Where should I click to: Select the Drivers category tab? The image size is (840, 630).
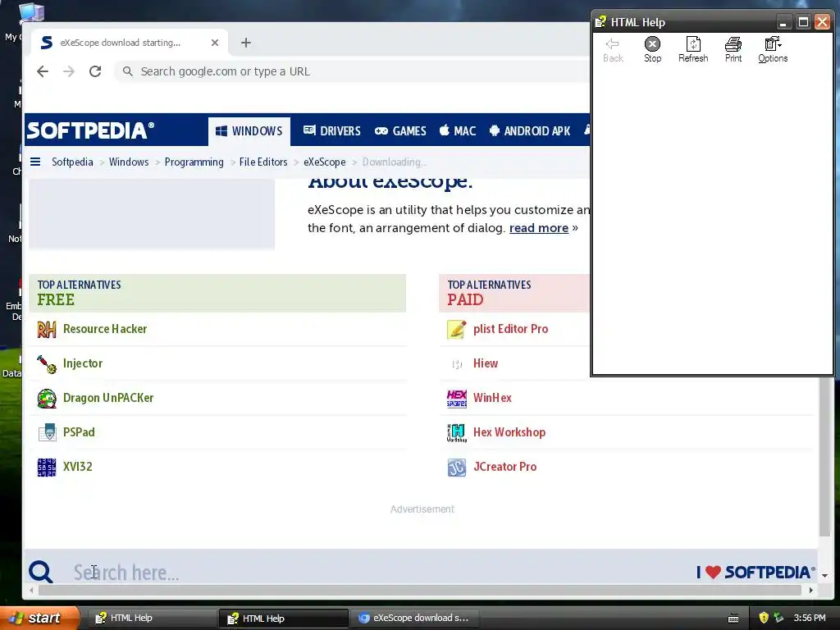click(331, 131)
